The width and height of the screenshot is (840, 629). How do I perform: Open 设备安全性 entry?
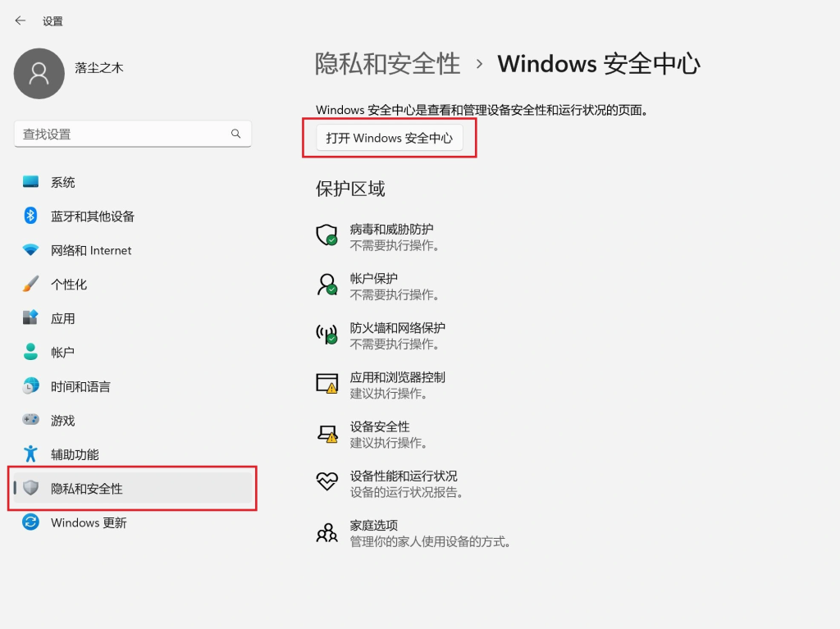[372, 434]
